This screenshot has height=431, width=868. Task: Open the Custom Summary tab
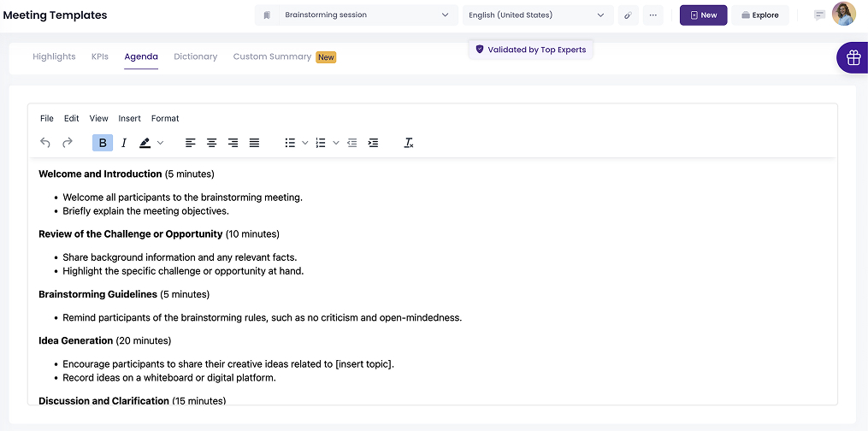click(x=272, y=56)
